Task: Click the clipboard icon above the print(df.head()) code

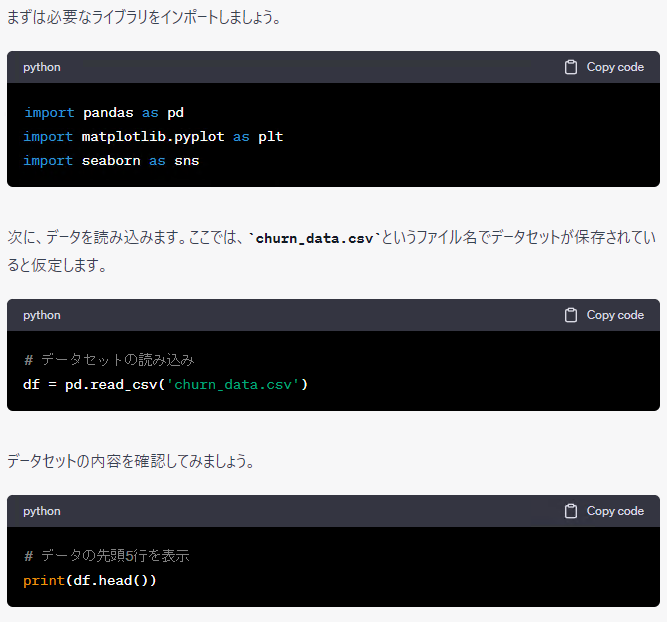Action: point(571,511)
